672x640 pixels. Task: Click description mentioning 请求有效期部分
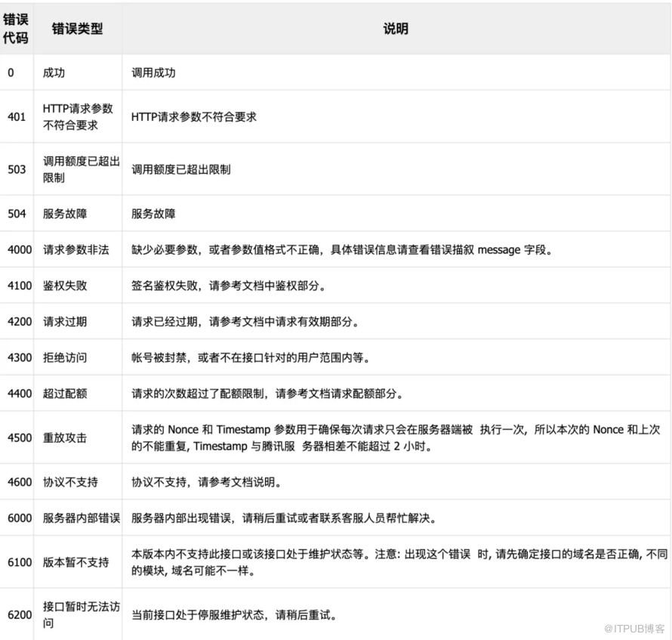tap(245, 322)
